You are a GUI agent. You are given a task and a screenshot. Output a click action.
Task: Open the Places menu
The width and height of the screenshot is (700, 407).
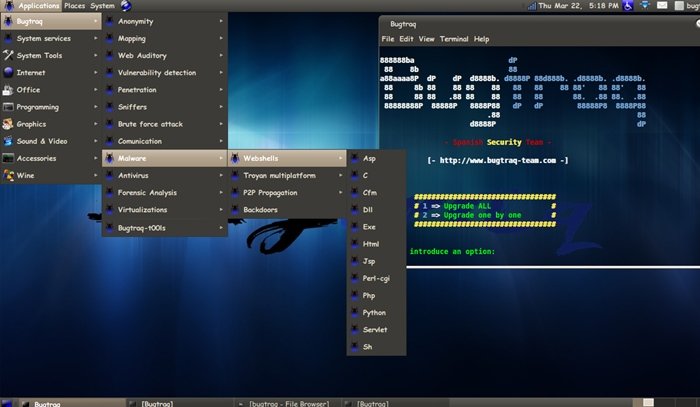(74, 6)
